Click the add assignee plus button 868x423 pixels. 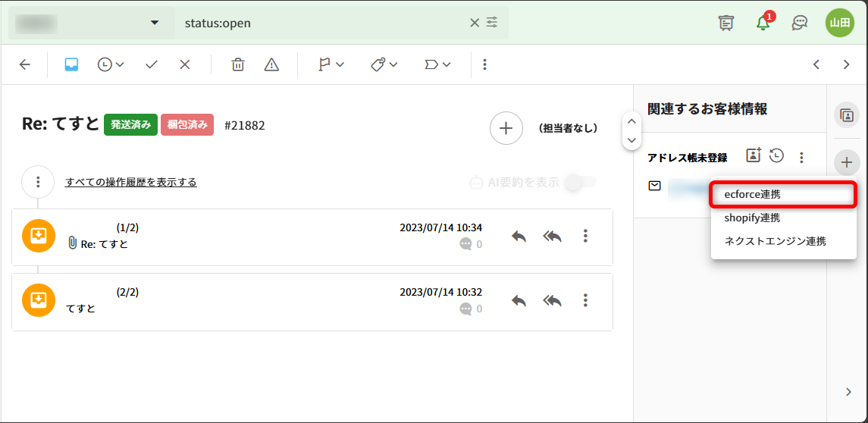[506, 128]
